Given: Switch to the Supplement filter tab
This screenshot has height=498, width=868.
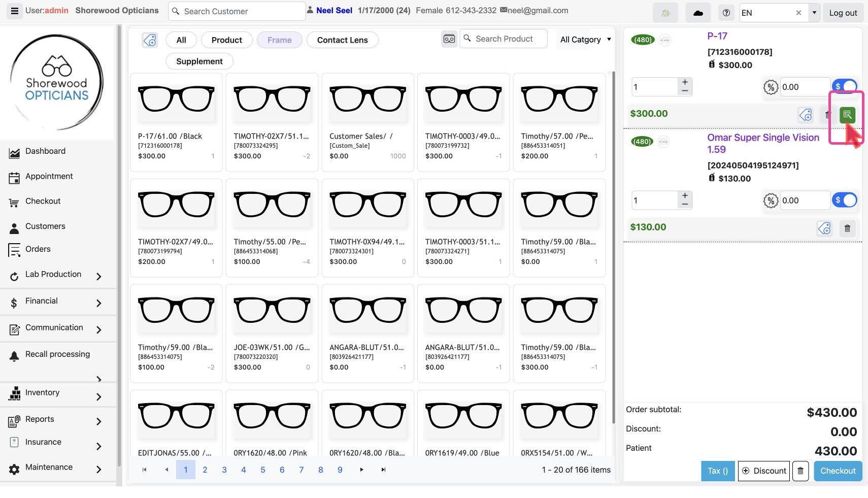Looking at the screenshot, I should (x=199, y=61).
